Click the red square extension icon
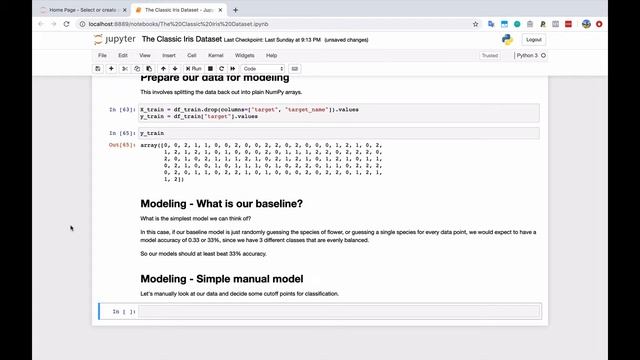The width and height of the screenshot is (640, 360). tap(568, 24)
